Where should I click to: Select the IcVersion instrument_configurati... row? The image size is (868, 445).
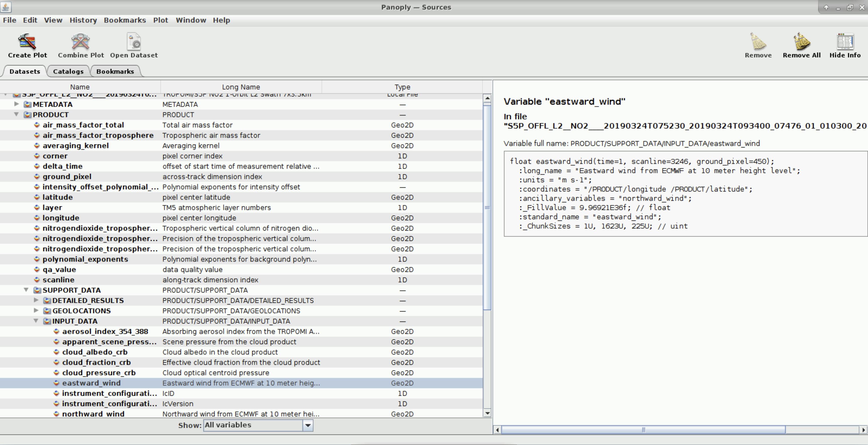point(241,404)
